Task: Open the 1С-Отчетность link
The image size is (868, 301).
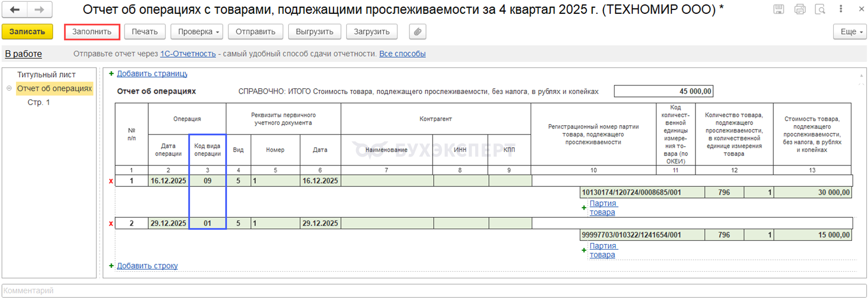Action: [x=187, y=54]
